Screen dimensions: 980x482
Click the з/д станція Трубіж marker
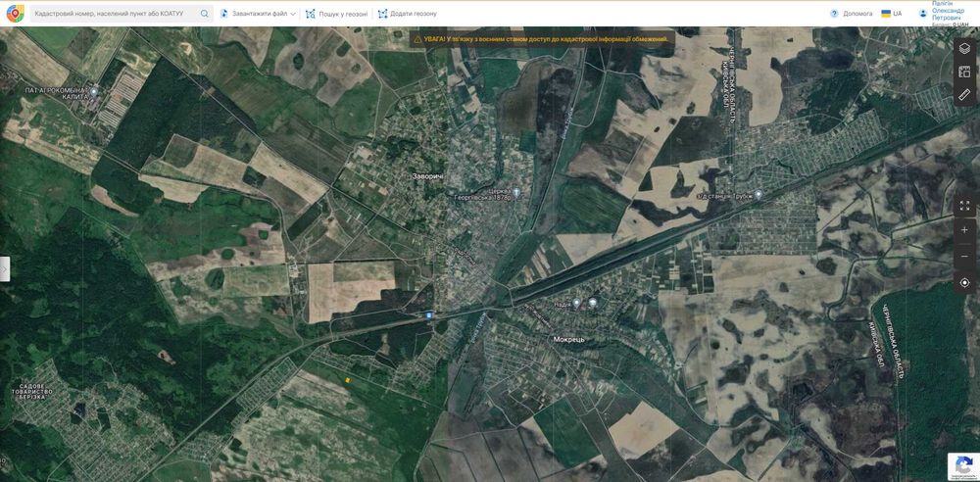coord(759,194)
